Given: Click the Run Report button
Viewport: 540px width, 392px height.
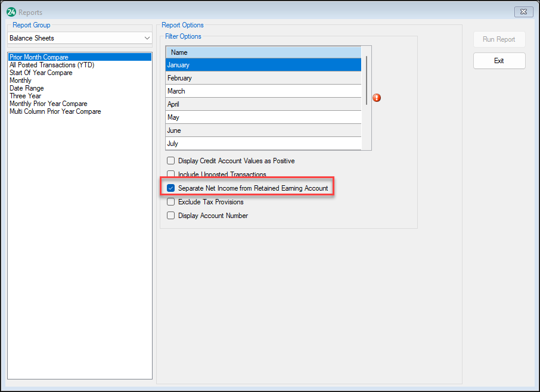Looking at the screenshot, I should click(x=499, y=39).
